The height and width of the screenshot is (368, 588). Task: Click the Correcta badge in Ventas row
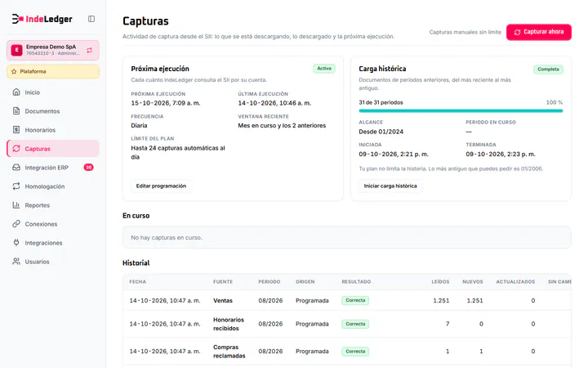[x=355, y=300]
